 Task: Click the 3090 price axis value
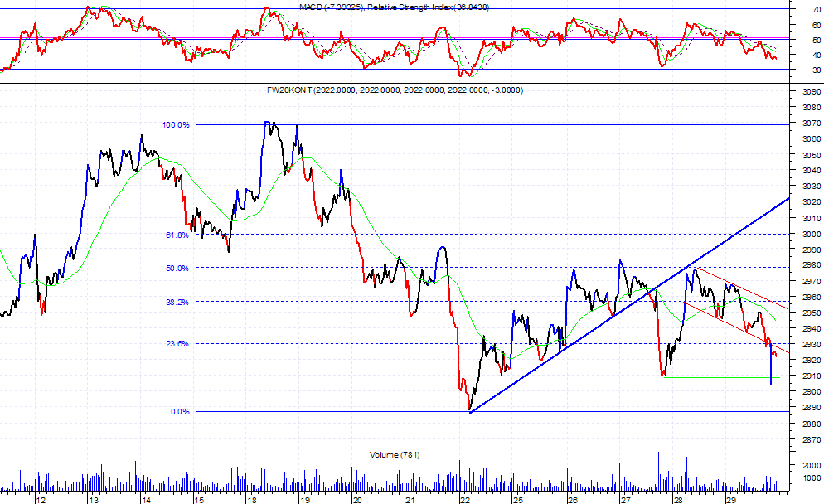click(x=812, y=91)
